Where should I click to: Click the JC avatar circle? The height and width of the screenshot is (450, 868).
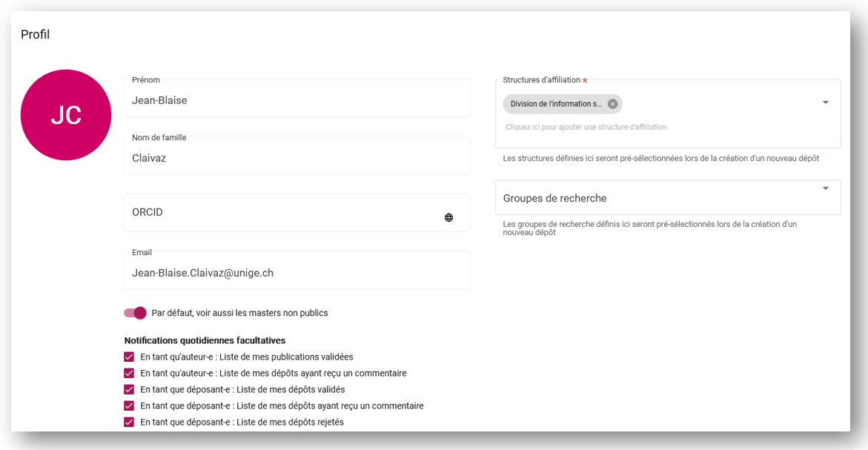65,115
